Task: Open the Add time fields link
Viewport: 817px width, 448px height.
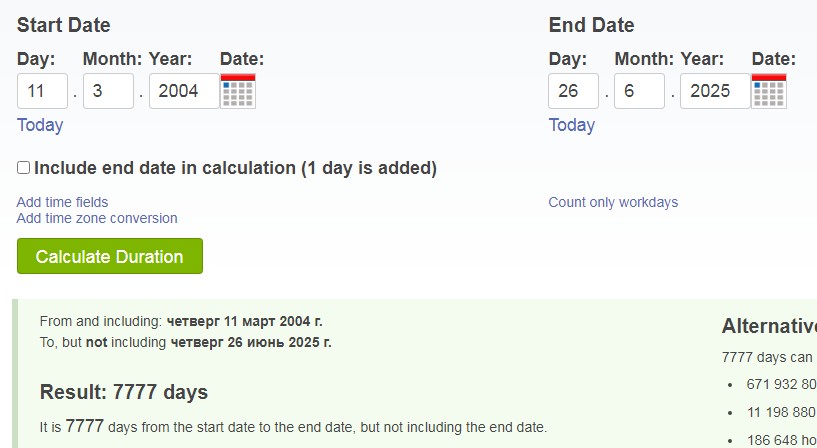Action: click(63, 202)
